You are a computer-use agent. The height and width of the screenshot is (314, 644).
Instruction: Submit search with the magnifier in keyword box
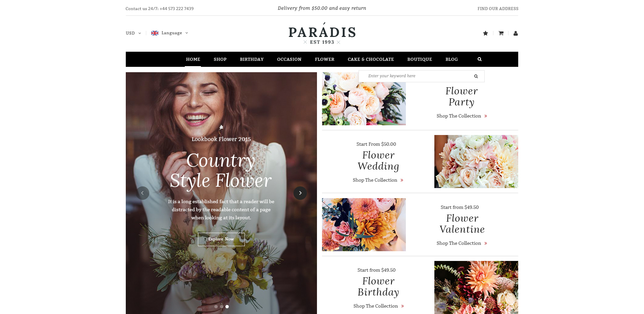click(x=476, y=76)
